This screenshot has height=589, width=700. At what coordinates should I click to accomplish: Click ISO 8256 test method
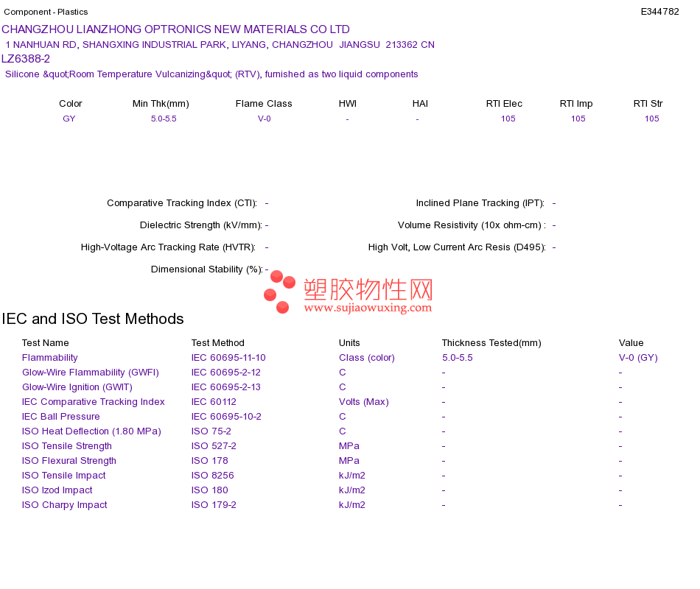point(212,475)
